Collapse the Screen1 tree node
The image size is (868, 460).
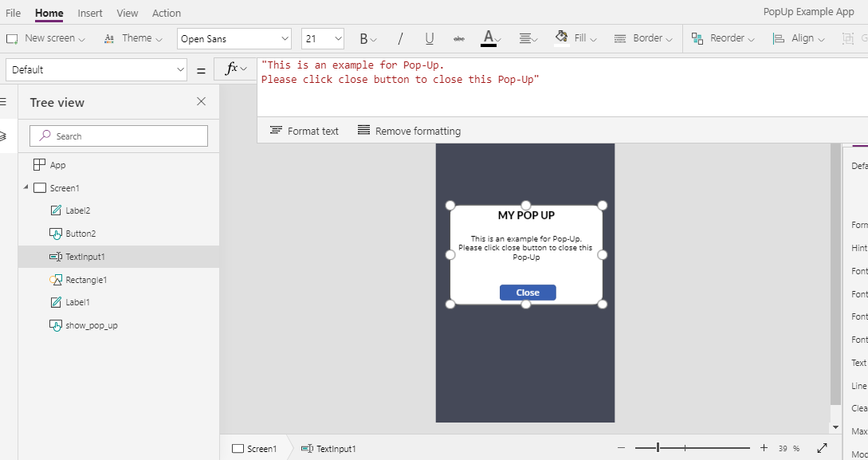[x=26, y=187]
